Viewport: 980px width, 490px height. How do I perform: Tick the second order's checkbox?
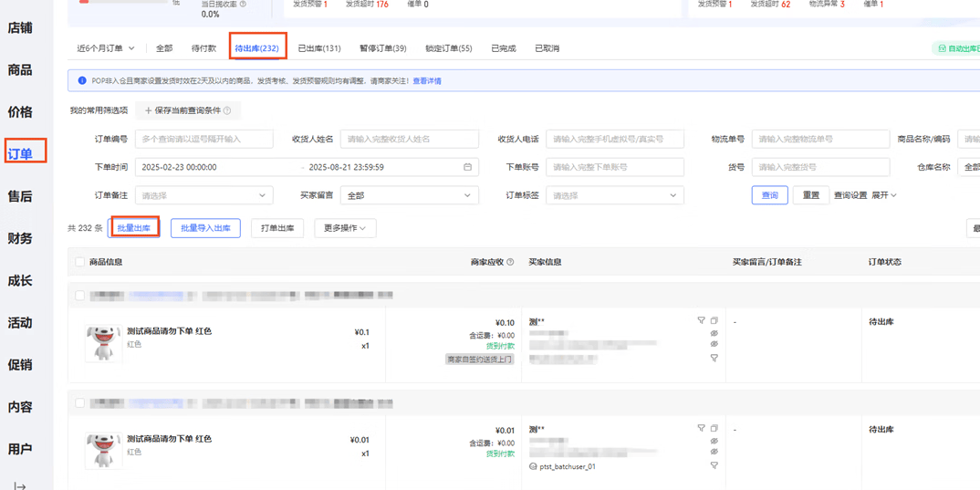click(x=80, y=403)
